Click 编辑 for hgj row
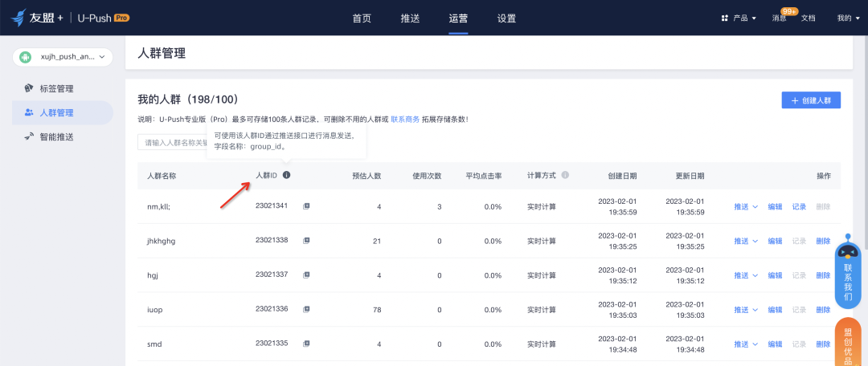The image size is (868, 366). pos(775,275)
